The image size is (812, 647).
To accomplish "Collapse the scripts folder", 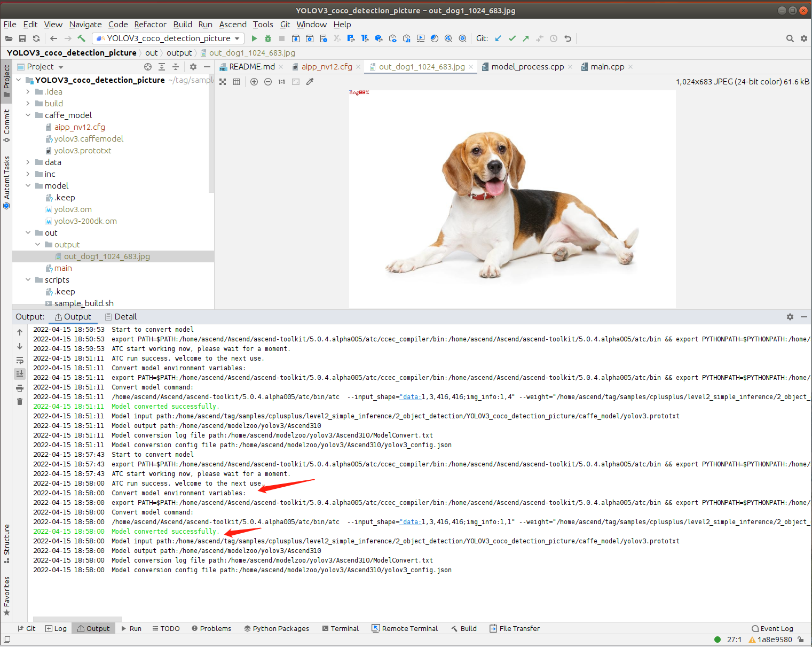I will (28, 280).
